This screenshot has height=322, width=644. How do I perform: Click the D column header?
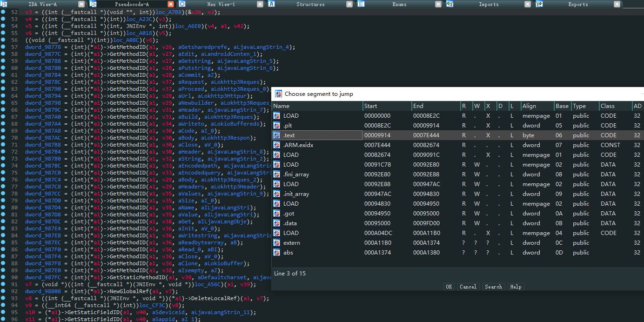(x=503, y=106)
